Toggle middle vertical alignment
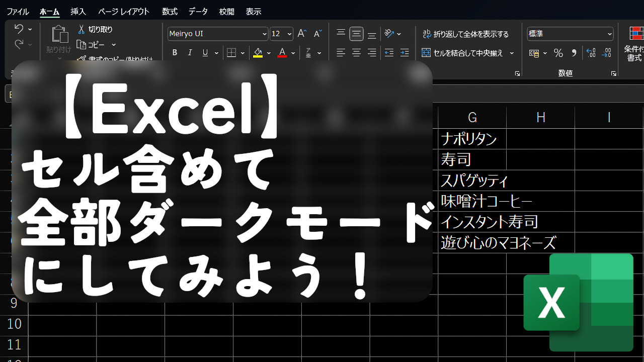The height and width of the screenshot is (362, 644). click(x=356, y=34)
